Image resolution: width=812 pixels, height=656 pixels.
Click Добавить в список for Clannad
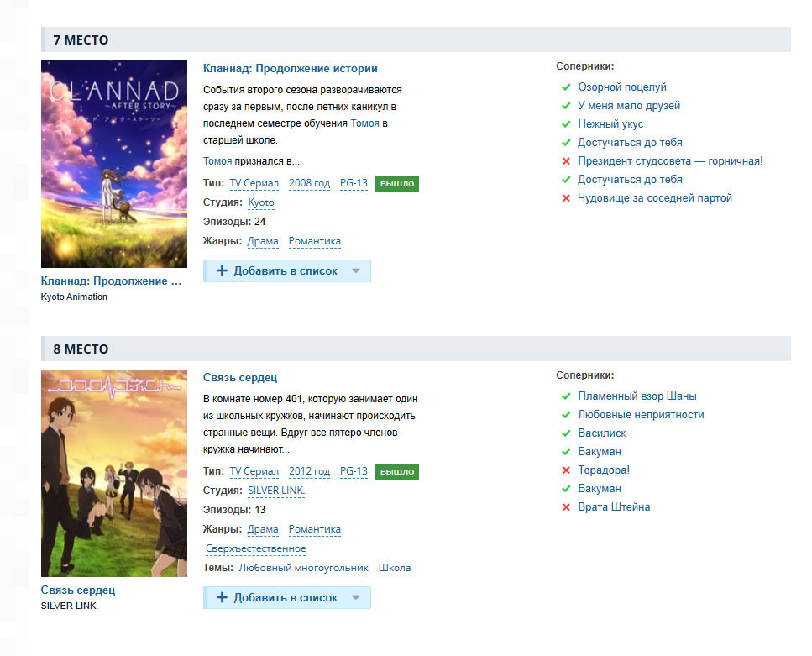(287, 271)
